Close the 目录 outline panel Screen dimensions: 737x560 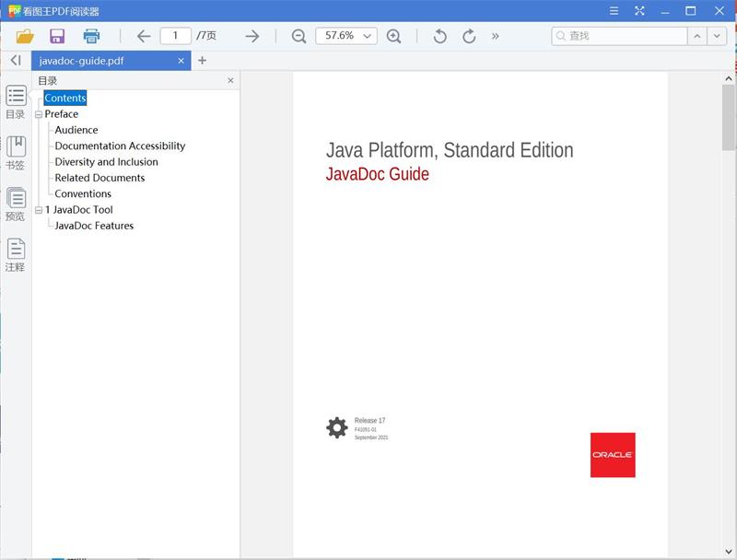(230, 80)
